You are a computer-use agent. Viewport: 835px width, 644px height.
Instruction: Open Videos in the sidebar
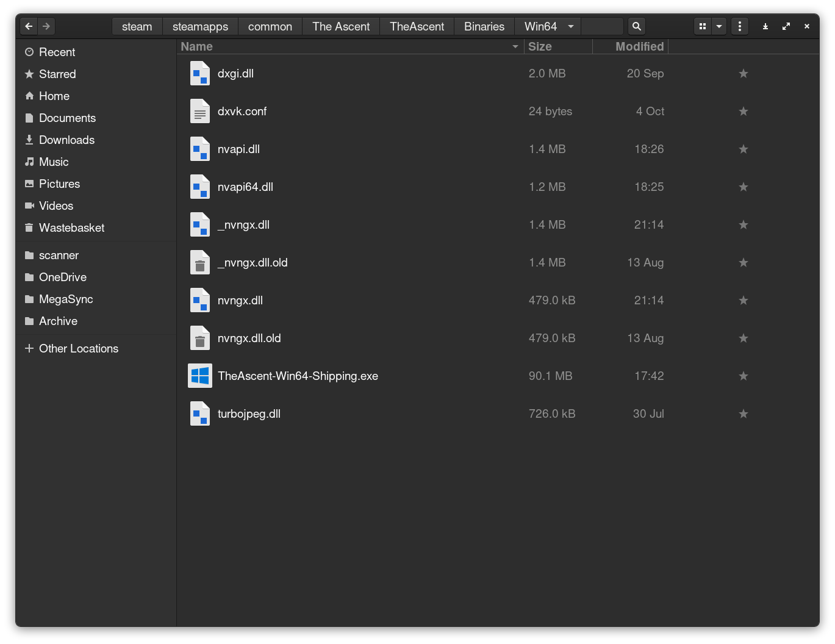click(x=96, y=206)
